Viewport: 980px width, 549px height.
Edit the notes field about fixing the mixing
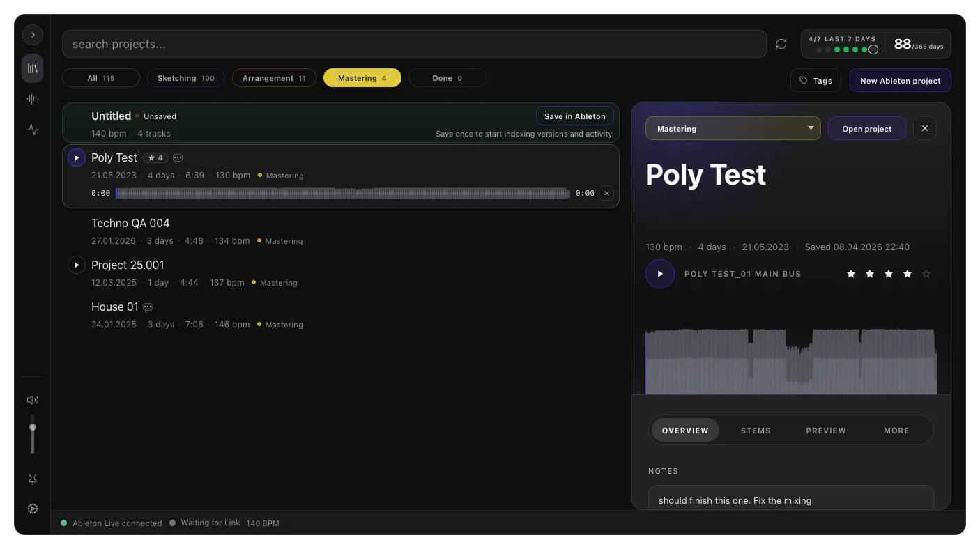[790, 497]
